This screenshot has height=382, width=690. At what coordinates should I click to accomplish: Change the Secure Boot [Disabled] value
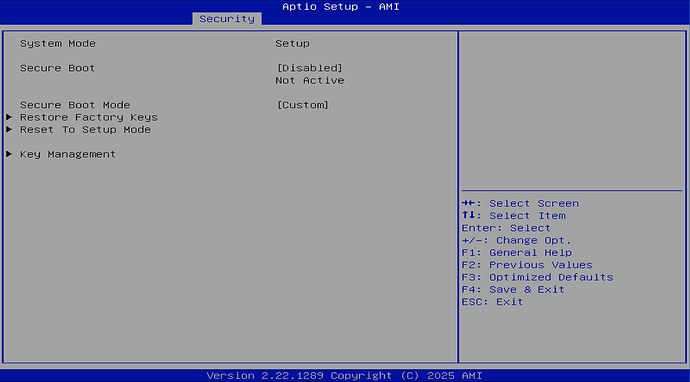coord(309,68)
